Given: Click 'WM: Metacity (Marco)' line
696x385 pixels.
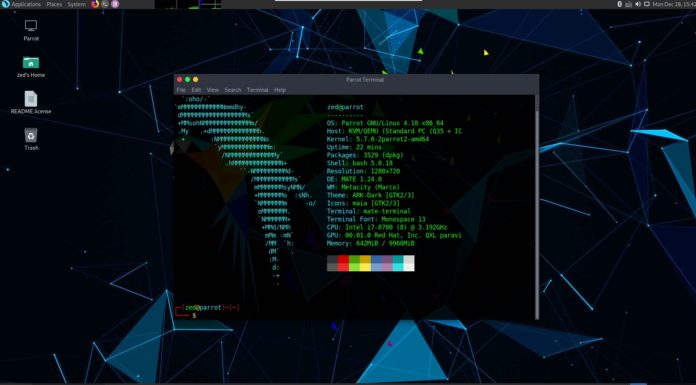Looking at the screenshot, I should click(x=363, y=187).
